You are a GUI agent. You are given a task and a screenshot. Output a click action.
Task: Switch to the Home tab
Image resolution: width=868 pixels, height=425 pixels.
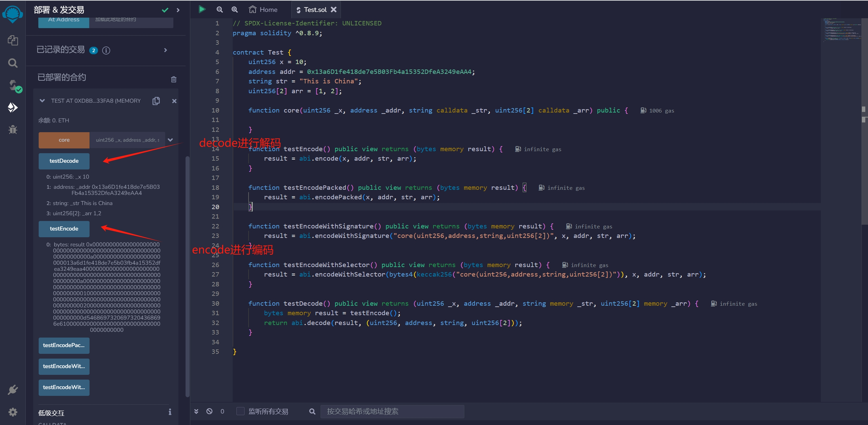(263, 9)
